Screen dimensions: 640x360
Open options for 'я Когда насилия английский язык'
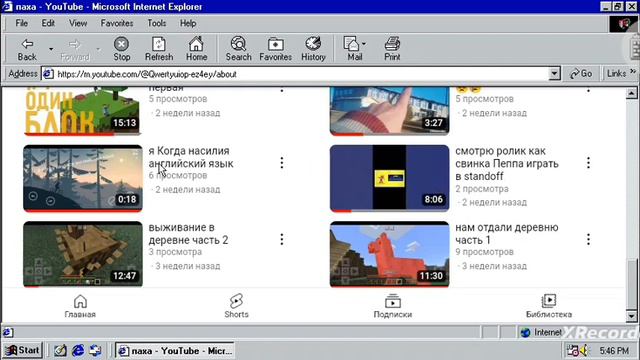coord(282,163)
